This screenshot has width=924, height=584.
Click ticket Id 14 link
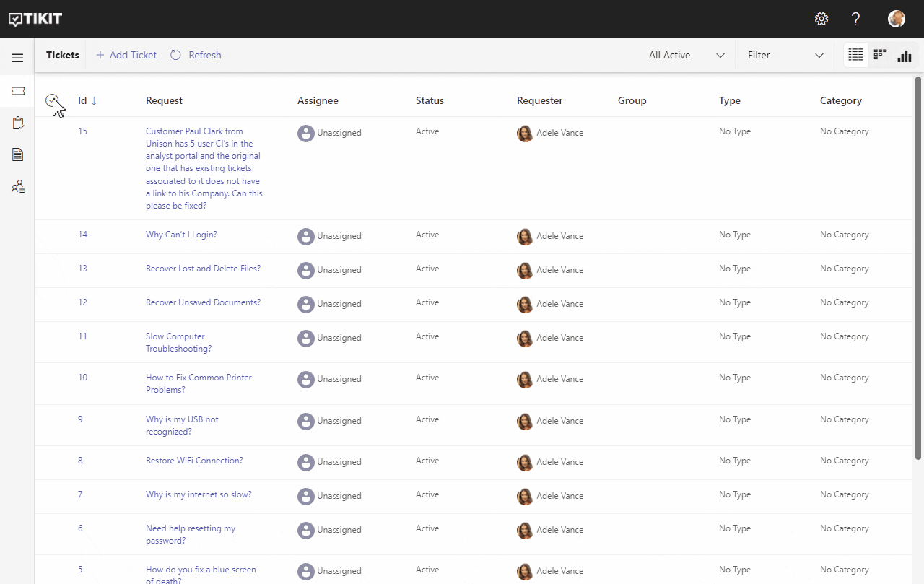pyautogui.click(x=82, y=235)
